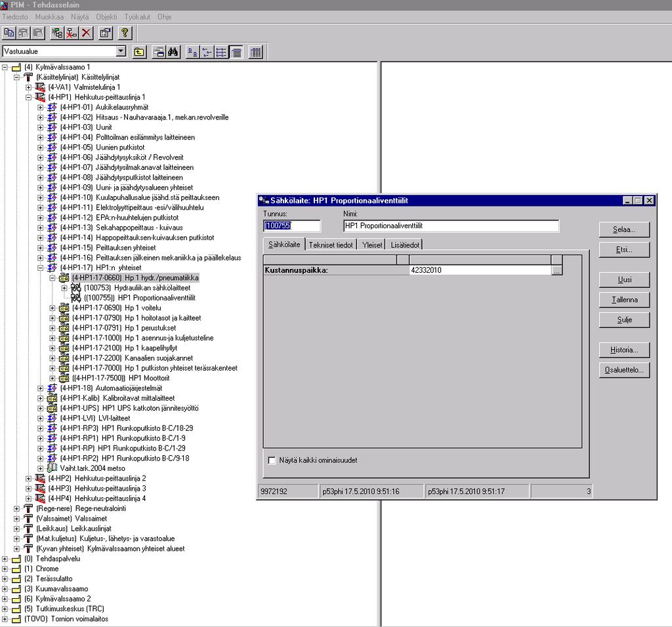Click the yellow question mark help icon
The height and width of the screenshot is (627, 672).
click(125, 33)
